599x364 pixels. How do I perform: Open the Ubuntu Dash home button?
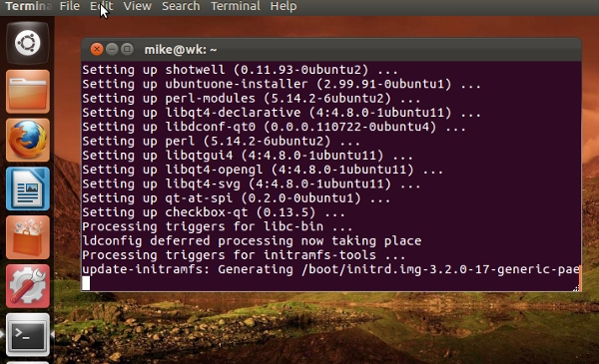(28, 43)
